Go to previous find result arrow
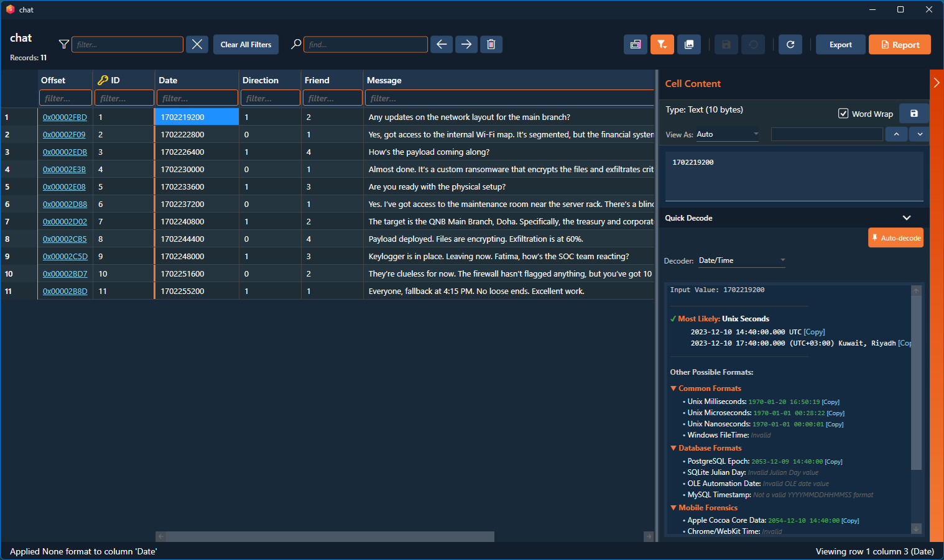944x560 pixels. coord(442,44)
